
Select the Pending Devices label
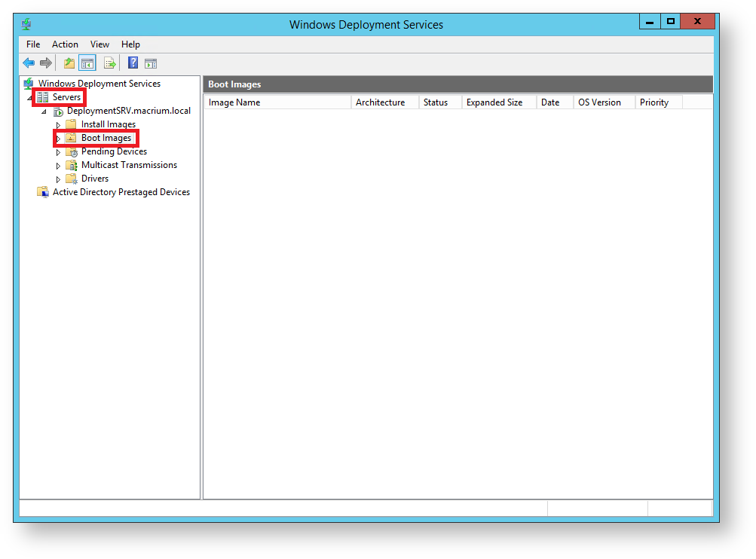pos(115,151)
